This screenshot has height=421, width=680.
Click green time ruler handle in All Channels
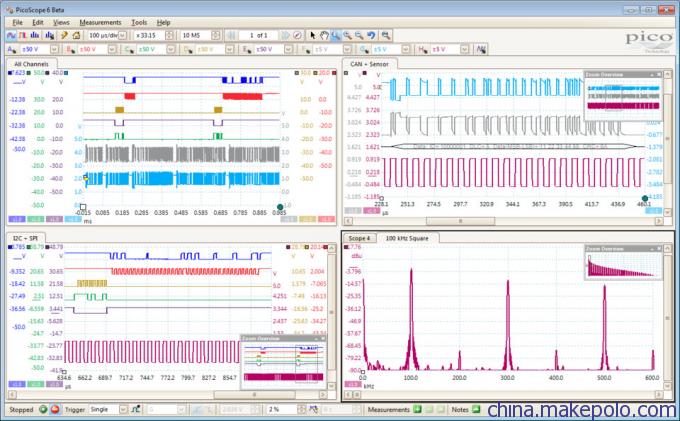[x=280, y=207]
